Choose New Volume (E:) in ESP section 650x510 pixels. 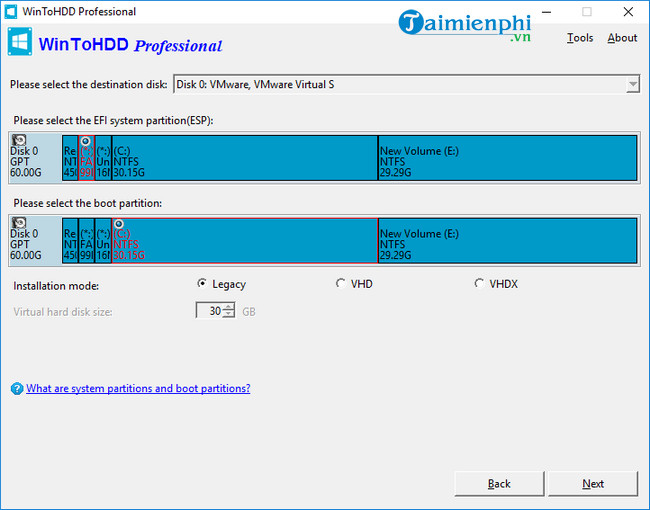507,158
